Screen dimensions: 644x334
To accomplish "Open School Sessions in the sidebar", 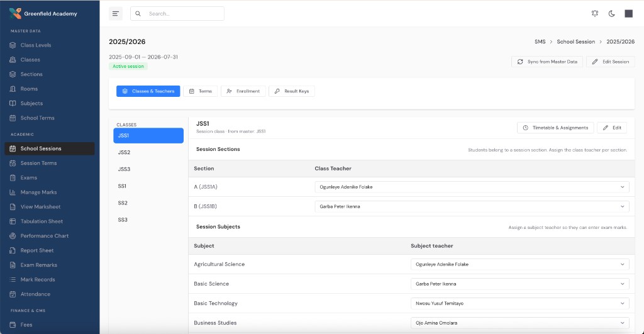I will (x=50, y=148).
